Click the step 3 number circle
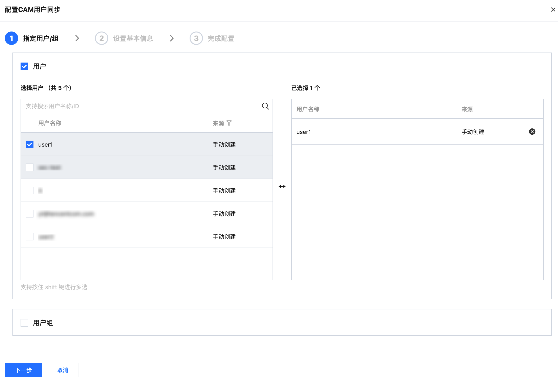This screenshot has height=392, width=558. (x=196, y=38)
